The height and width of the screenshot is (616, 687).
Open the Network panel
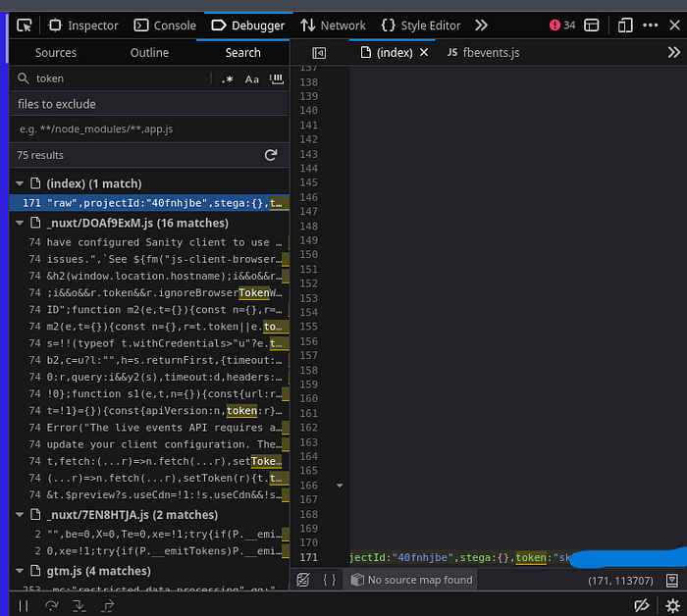pyautogui.click(x=333, y=26)
